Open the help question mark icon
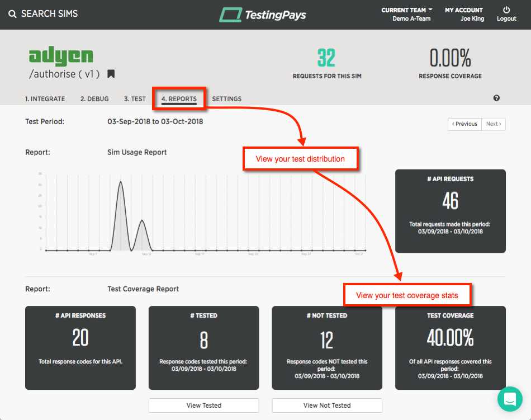Screen dimensions: 531x420 coord(496,98)
